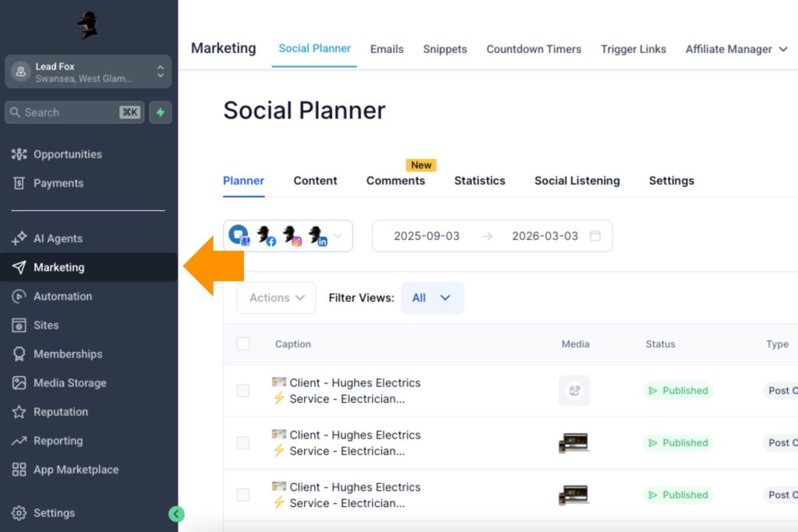Image resolution: width=798 pixels, height=532 pixels.
Task: Check the checkbox on the last Published row
Action: pyautogui.click(x=242, y=495)
